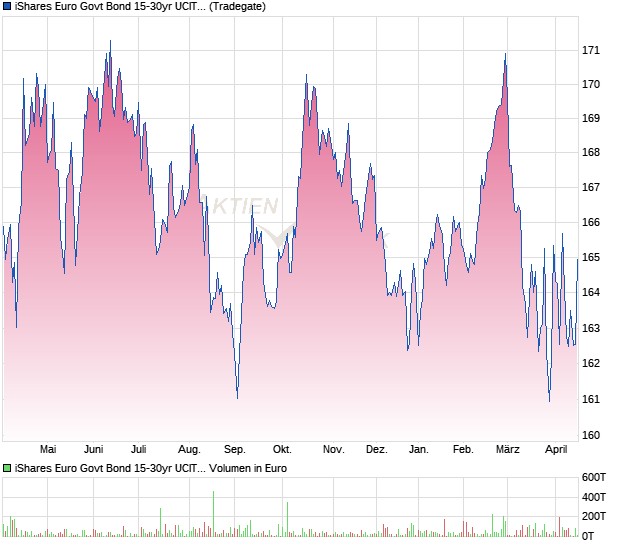Viewport: 620px width, 546px height.
Task: Click the 'April' month label
Action: (x=556, y=450)
